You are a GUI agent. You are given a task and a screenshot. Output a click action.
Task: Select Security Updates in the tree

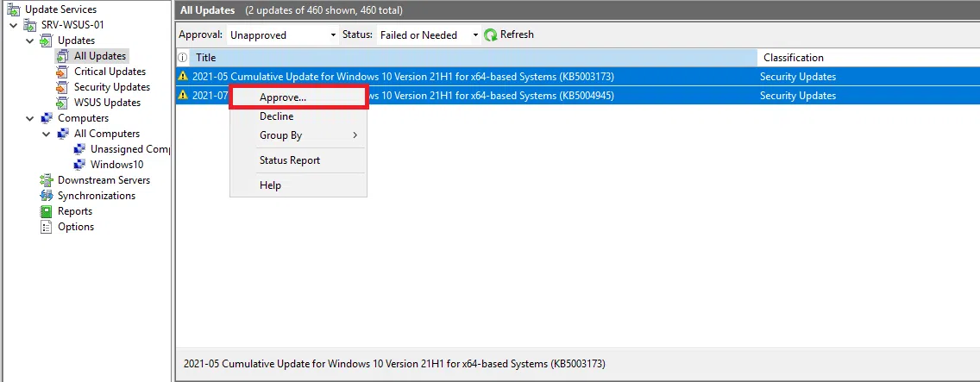(x=111, y=87)
